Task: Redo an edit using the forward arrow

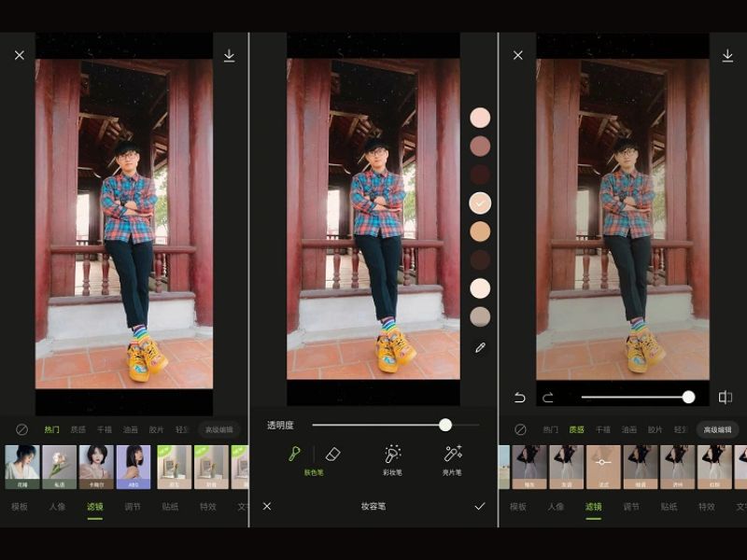Action: [x=547, y=397]
